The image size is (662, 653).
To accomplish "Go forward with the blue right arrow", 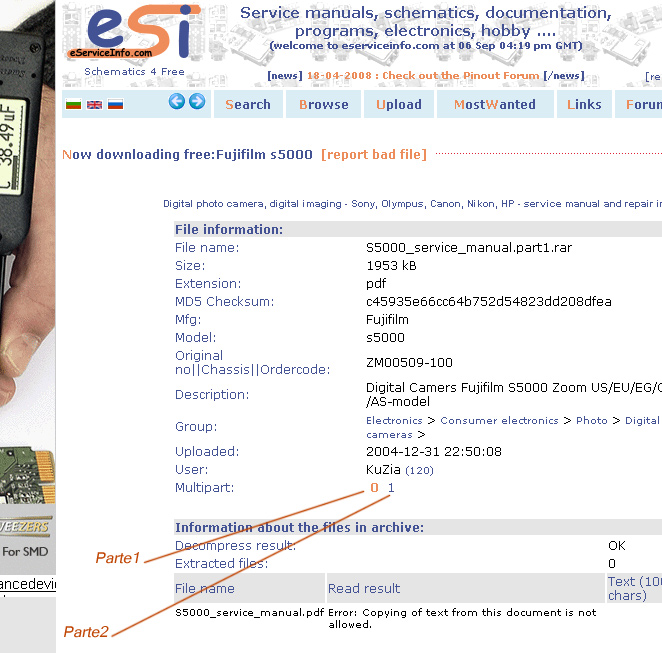I will pos(197,102).
